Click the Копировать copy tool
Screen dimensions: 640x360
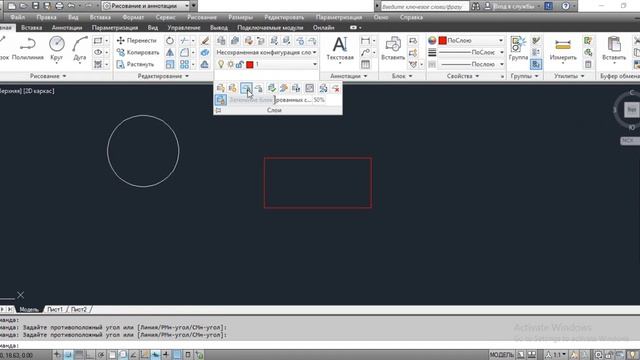pos(138,52)
